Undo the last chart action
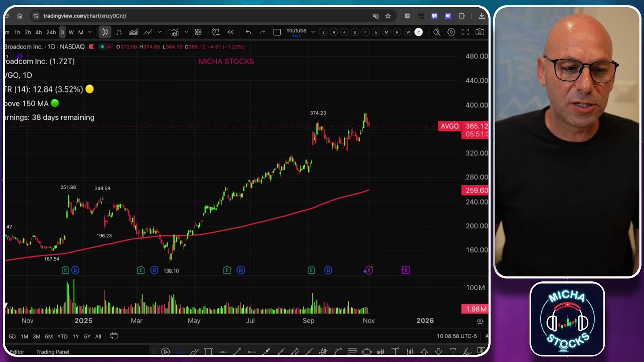Viewport: 644px width, 362px height. (248, 32)
